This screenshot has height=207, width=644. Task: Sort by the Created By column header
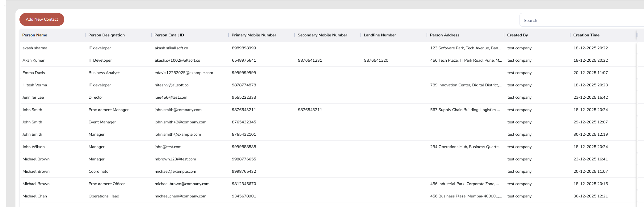[517, 35]
